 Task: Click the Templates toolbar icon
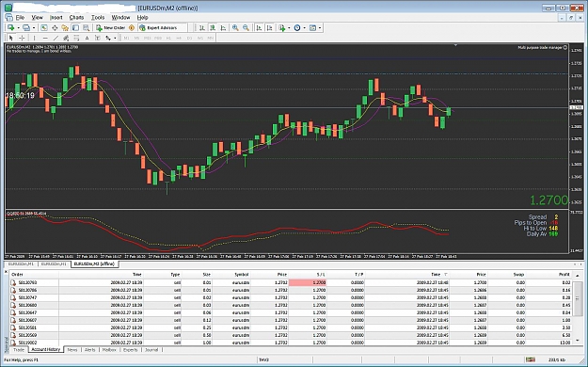click(x=312, y=28)
